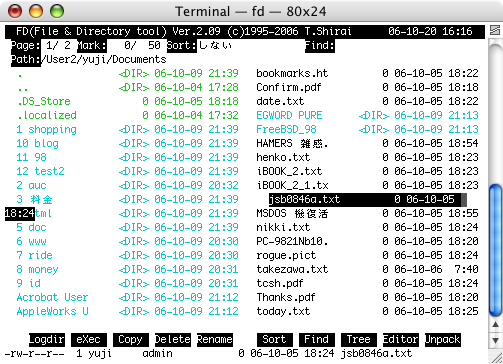Select the 'tcsh.pdf' file entry
503x364 pixels.
click(367, 283)
